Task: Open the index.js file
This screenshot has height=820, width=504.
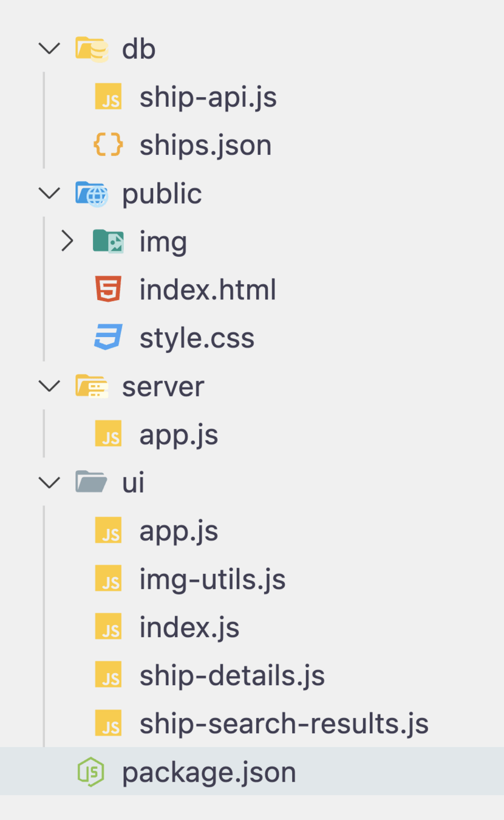Action: (x=189, y=627)
